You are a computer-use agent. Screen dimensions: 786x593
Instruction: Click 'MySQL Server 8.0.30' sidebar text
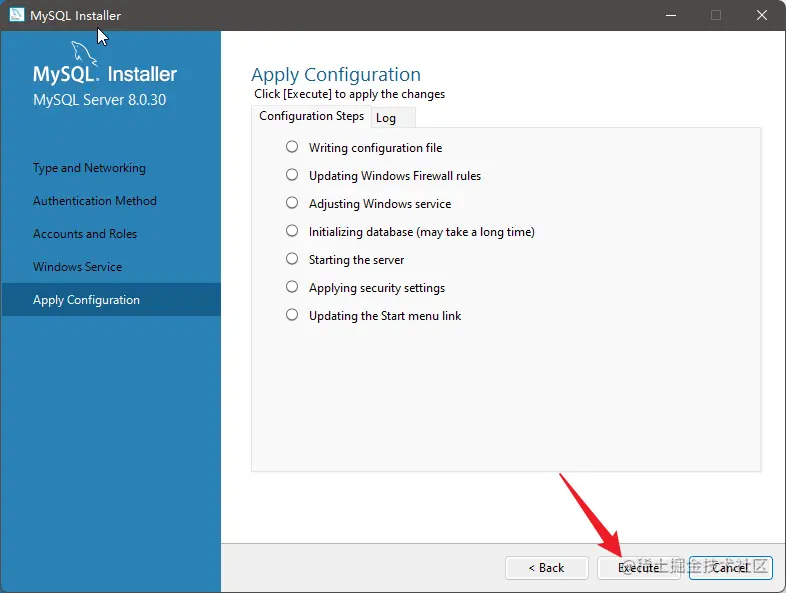pyautogui.click(x=99, y=100)
